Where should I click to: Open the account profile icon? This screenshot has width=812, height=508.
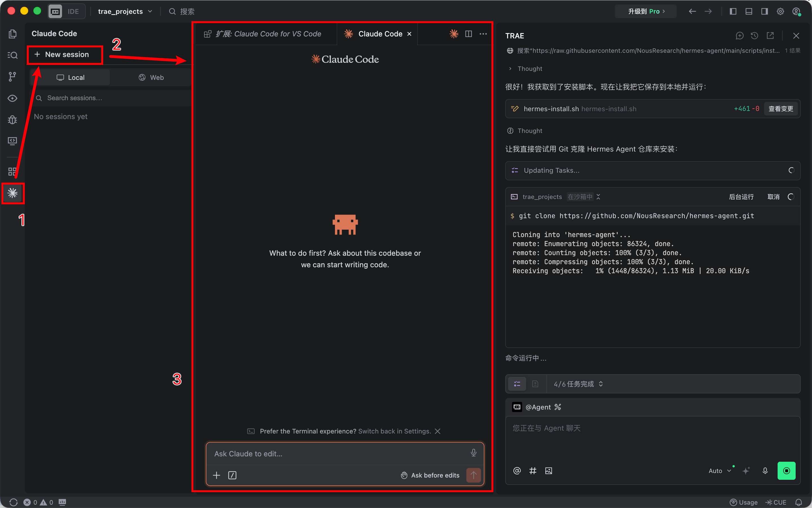(796, 11)
